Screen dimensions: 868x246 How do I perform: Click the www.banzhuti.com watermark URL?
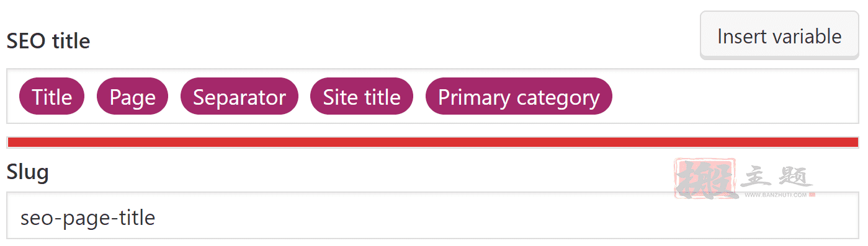[x=776, y=195]
